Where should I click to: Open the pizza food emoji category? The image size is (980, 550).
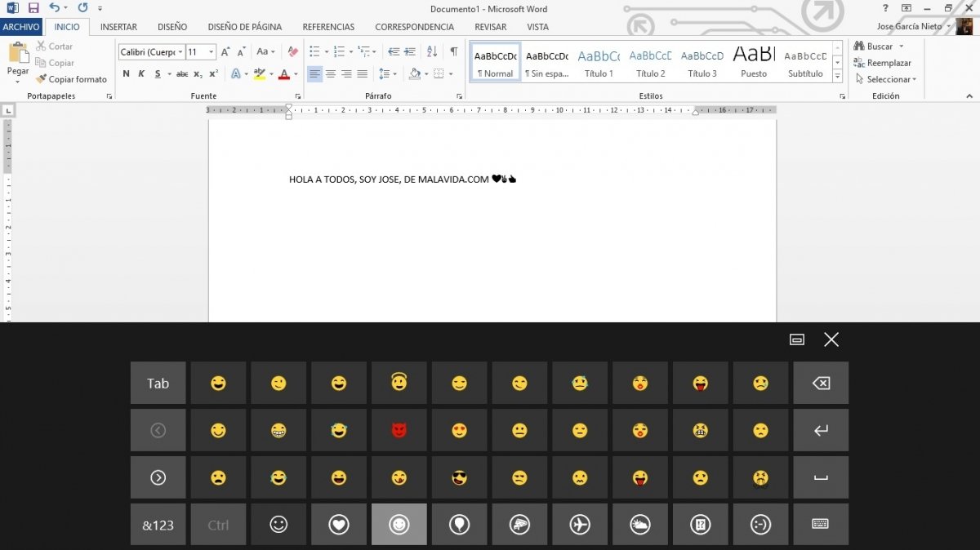point(519,525)
